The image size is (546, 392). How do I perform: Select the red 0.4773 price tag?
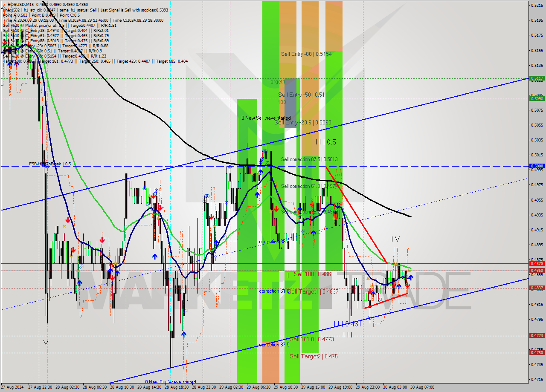tap(537, 336)
